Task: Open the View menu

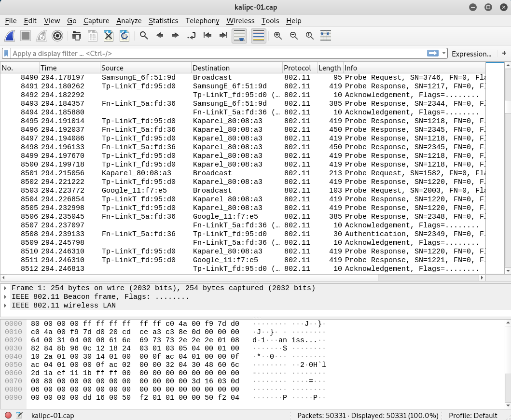Action: tap(52, 21)
